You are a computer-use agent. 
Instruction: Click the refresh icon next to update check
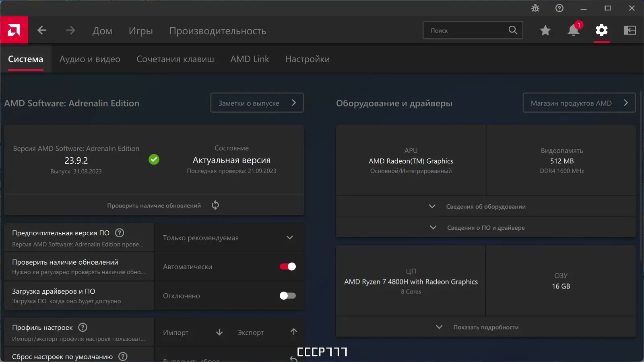coord(215,205)
